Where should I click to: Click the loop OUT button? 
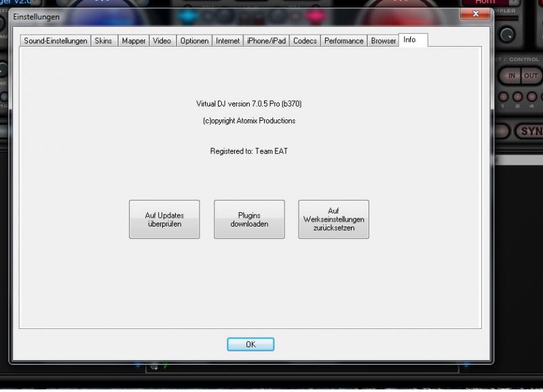(531, 76)
